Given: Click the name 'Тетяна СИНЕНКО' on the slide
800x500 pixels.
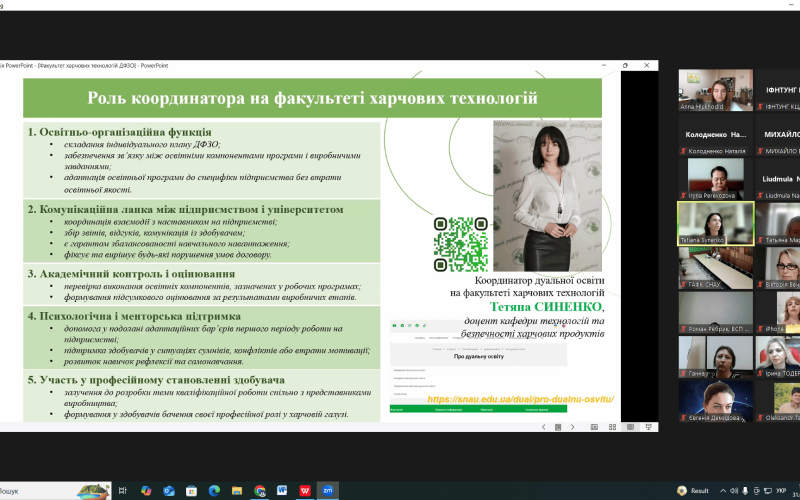Looking at the screenshot, I should click(x=546, y=307).
